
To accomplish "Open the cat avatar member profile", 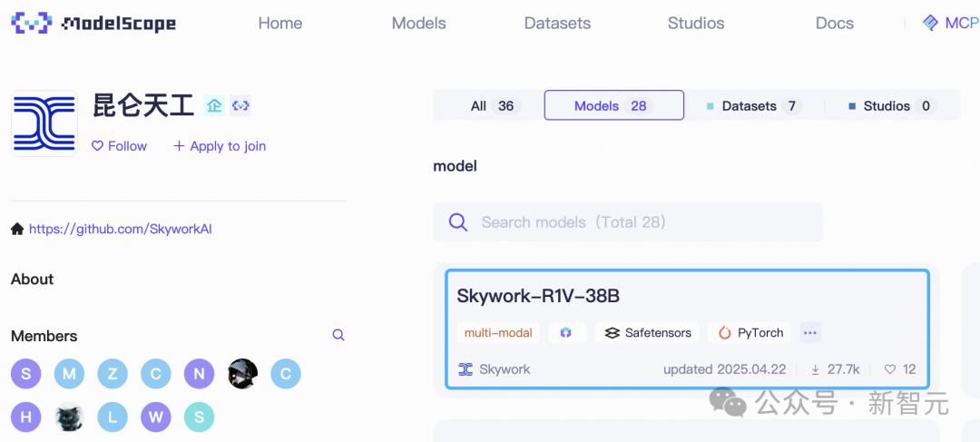I will point(69,417).
